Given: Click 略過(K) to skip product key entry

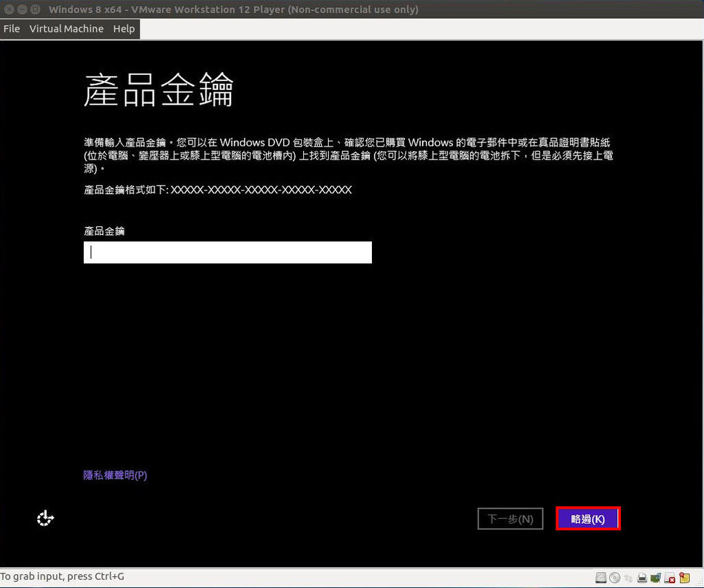Looking at the screenshot, I should [588, 519].
